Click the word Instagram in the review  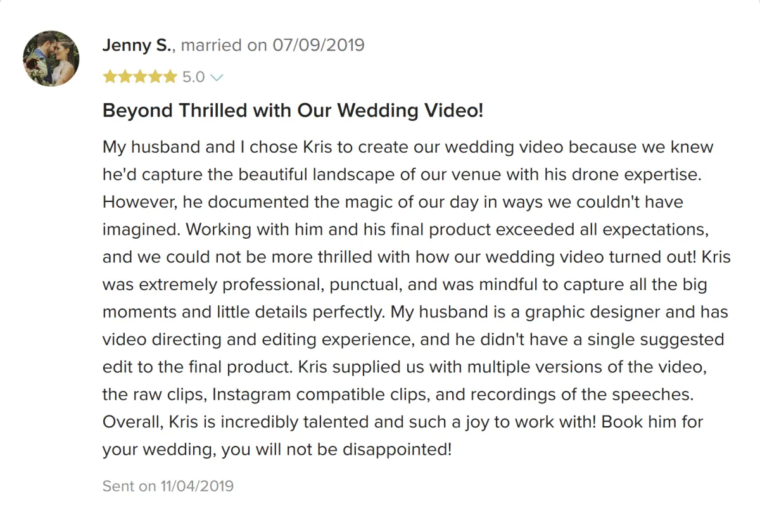coord(251,395)
